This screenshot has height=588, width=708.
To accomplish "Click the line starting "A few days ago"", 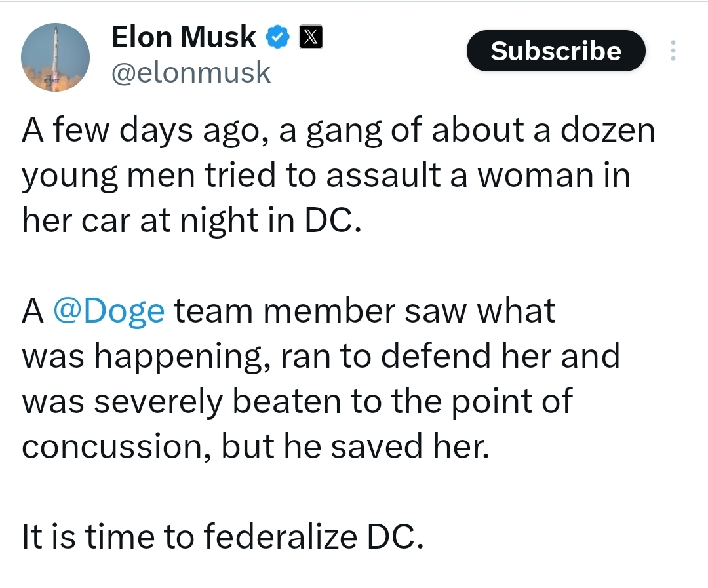I will pos(338,131).
